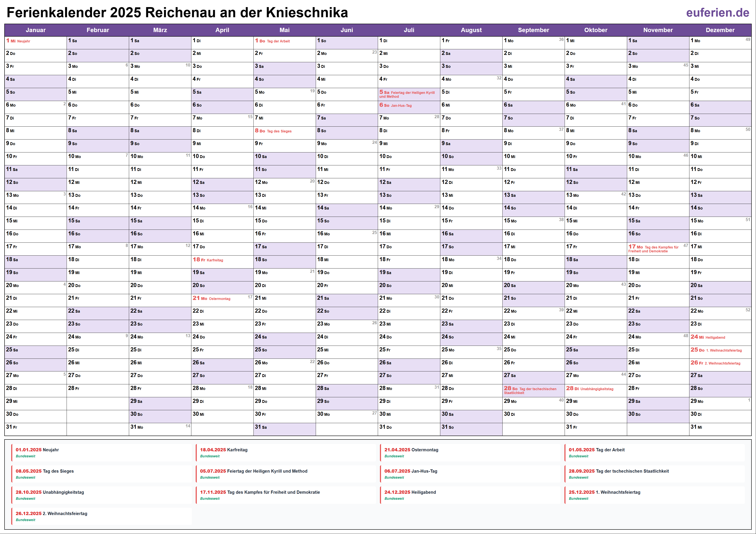Click the Ferienkalender 2025 page title

coord(177,12)
